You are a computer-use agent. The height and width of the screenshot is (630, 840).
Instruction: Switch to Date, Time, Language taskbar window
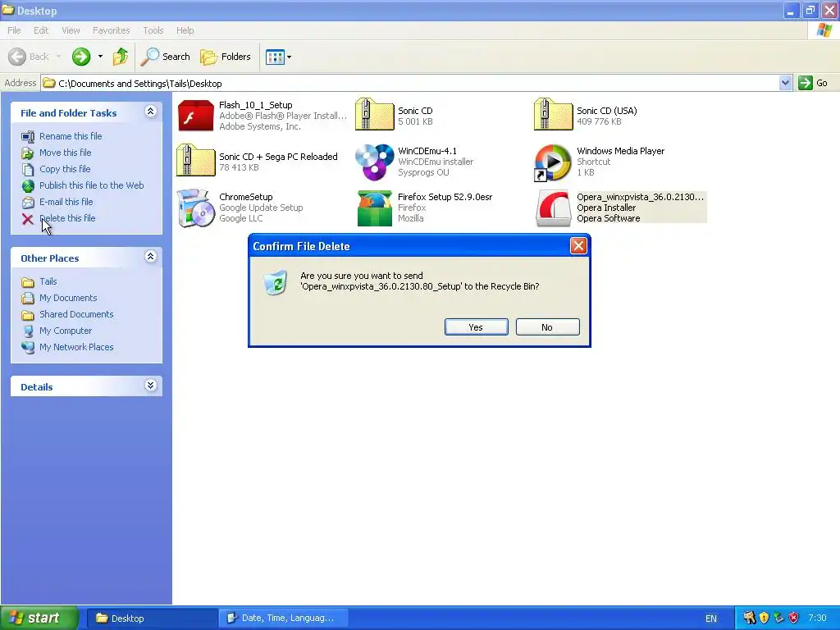(283, 619)
